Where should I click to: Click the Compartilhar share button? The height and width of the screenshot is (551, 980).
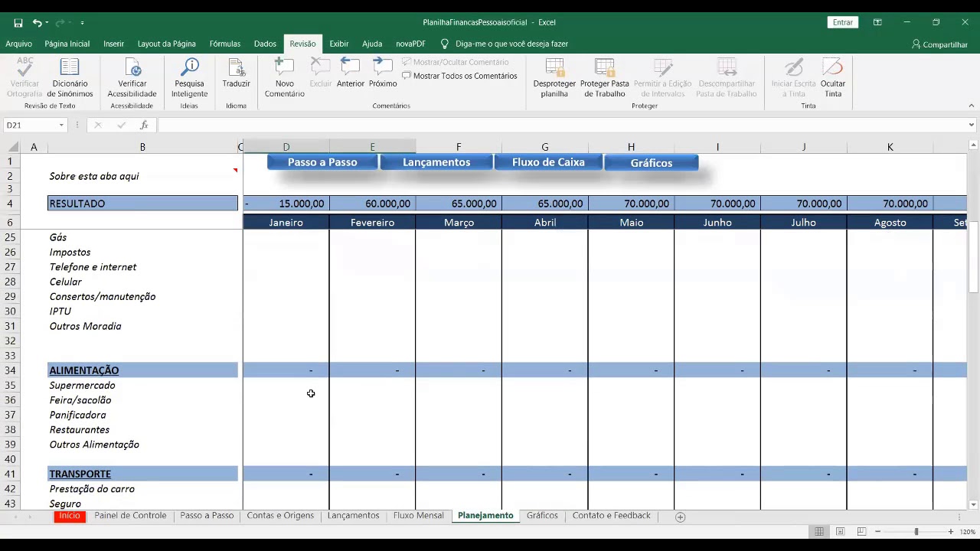pos(940,44)
